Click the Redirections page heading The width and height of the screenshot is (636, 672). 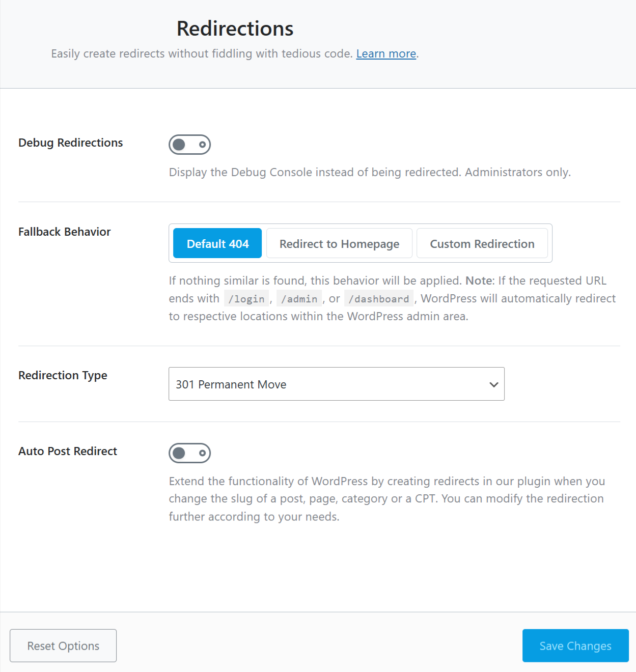coord(235,29)
